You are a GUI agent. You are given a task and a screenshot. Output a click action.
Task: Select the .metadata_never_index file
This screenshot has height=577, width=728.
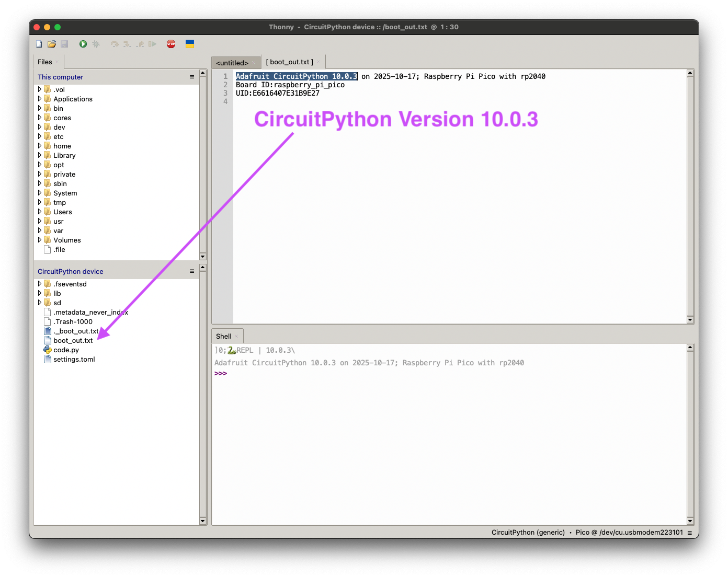tap(116, 312)
